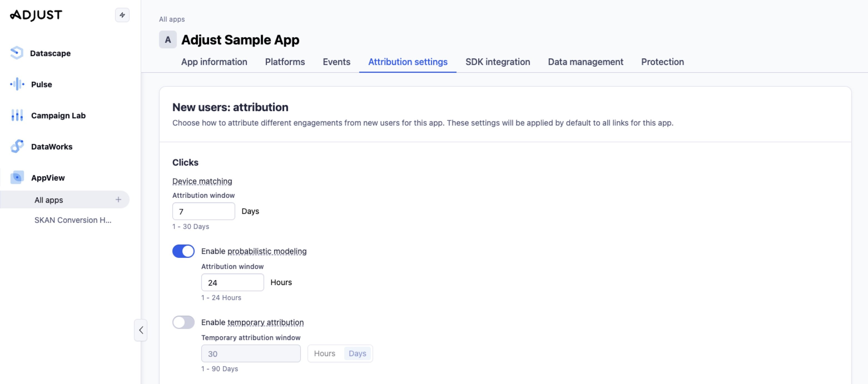Open the SDK integration tab
The width and height of the screenshot is (868, 384).
(x=498, y=62)
